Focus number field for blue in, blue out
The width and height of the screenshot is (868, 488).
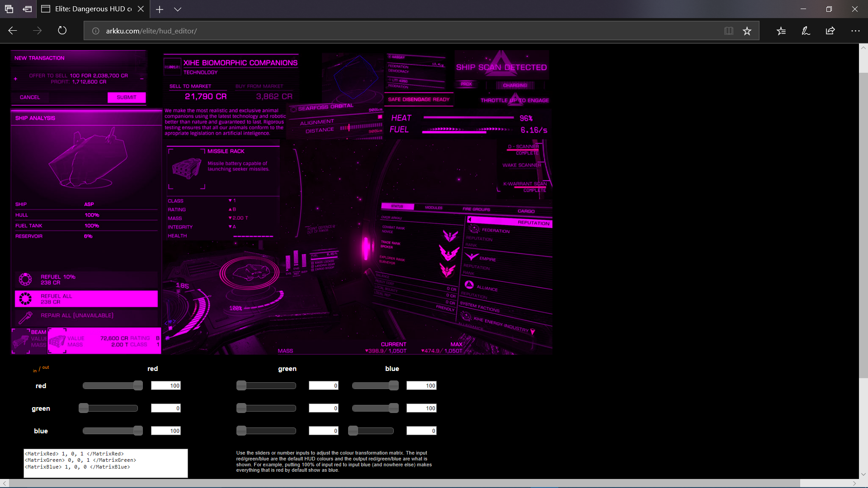click(421, 431)
